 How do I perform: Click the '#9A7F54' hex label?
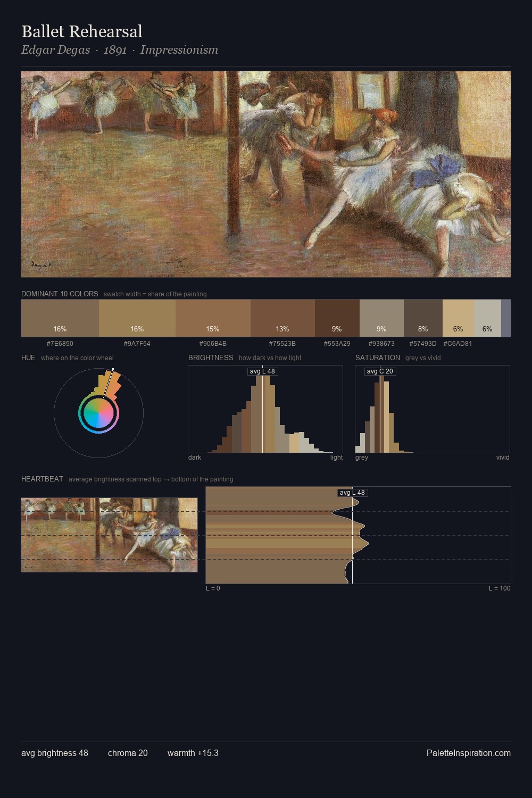tap(137, 344)
